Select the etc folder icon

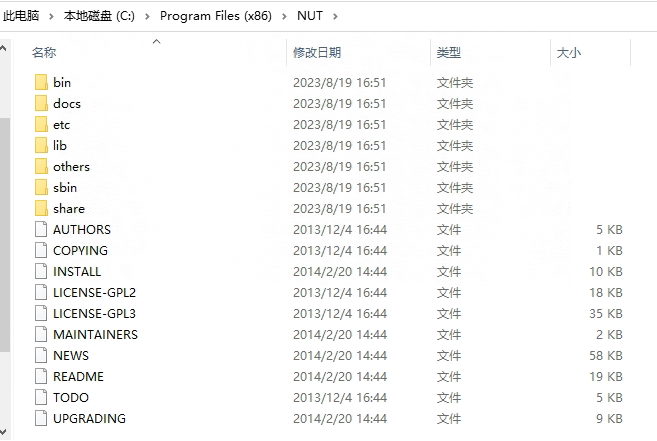point(41,124)
